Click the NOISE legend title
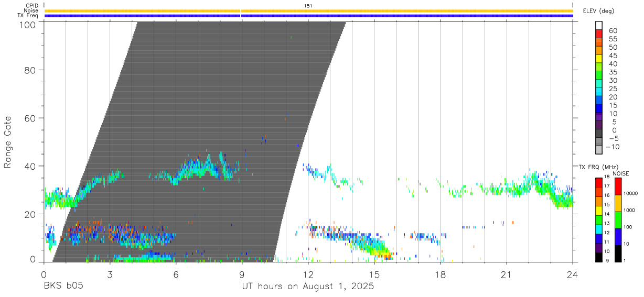The height and width of the screenshot is (297, 644). coord(621,173)
